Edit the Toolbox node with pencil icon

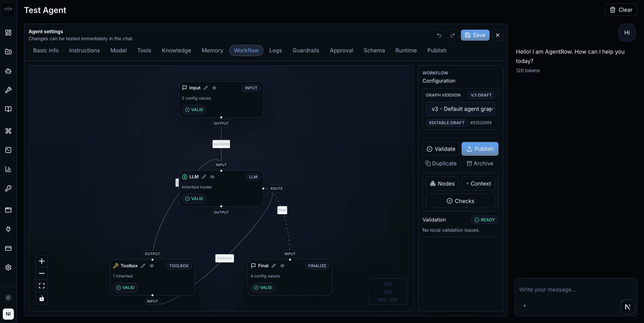pos(143,266)
